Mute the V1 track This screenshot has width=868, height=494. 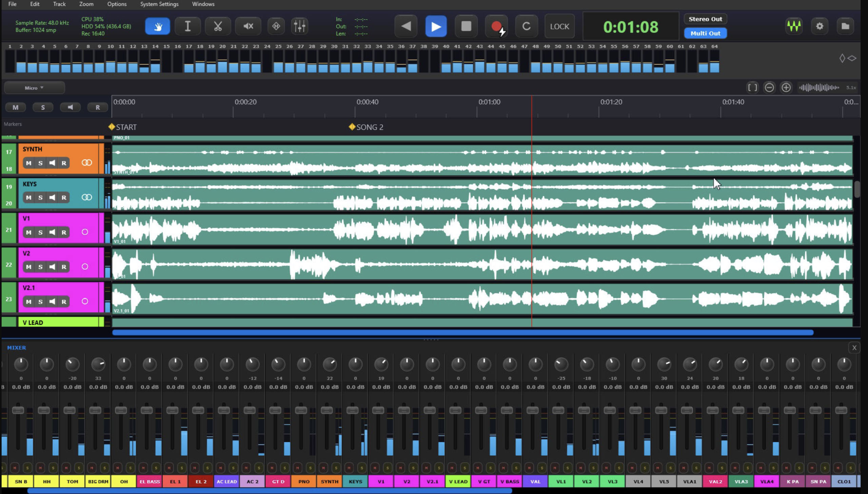click(x=28, y=232)
